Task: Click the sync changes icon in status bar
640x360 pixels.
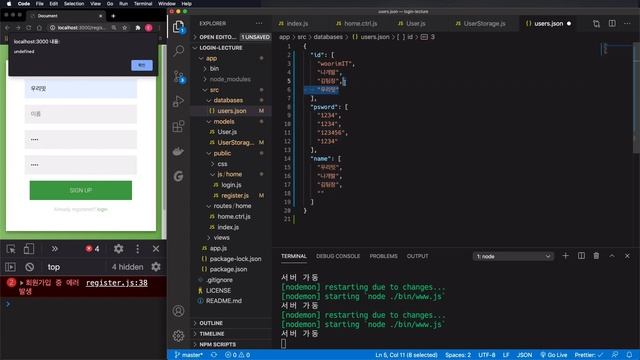Action: tap(214, 355)
